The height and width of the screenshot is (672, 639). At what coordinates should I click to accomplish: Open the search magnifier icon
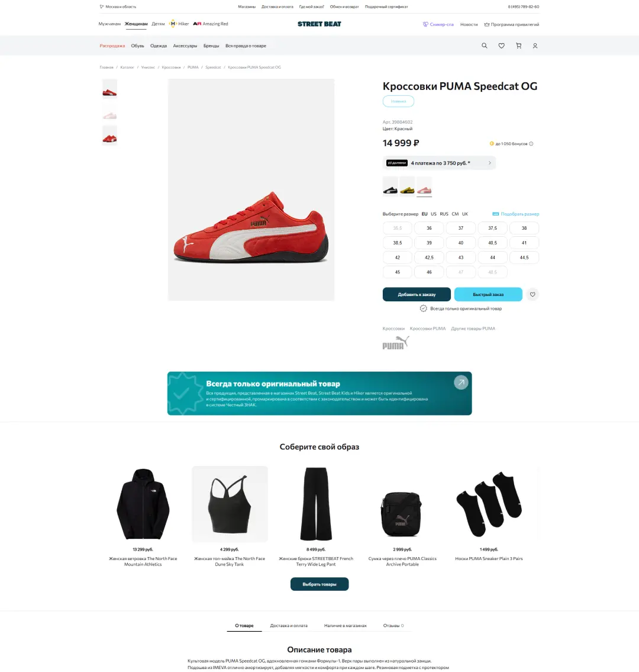click(485, 46)
